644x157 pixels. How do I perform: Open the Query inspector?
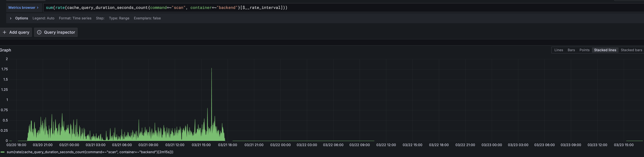(56, 32)
